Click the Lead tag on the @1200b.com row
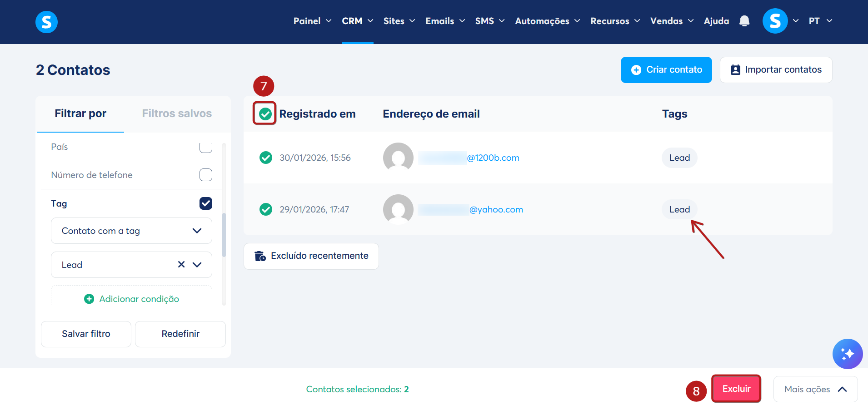Screen dimensions: 868x410 pyautogui.click(x=679, y=158)
